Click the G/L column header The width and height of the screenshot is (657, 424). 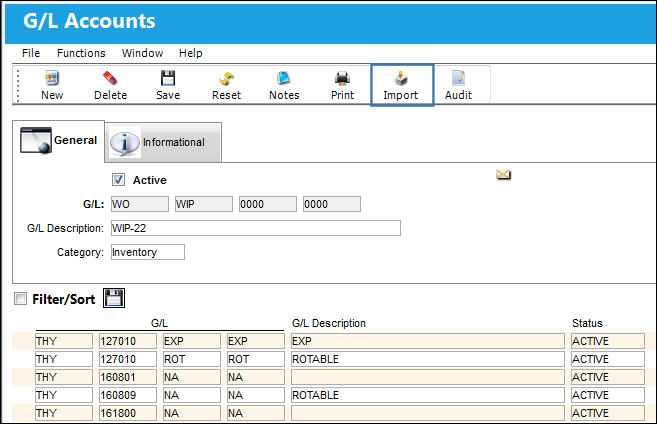(159, 323)
